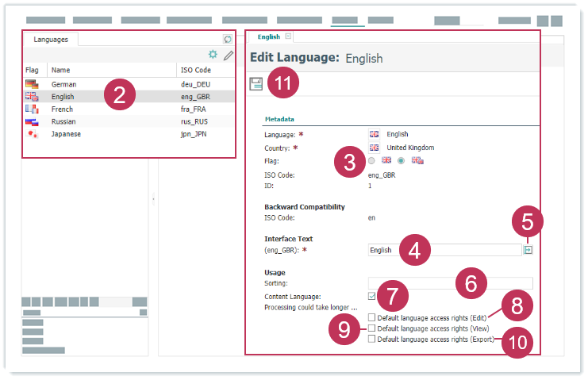Select the English editor tab
Screen dimensions: 588x380
(268, 36)
